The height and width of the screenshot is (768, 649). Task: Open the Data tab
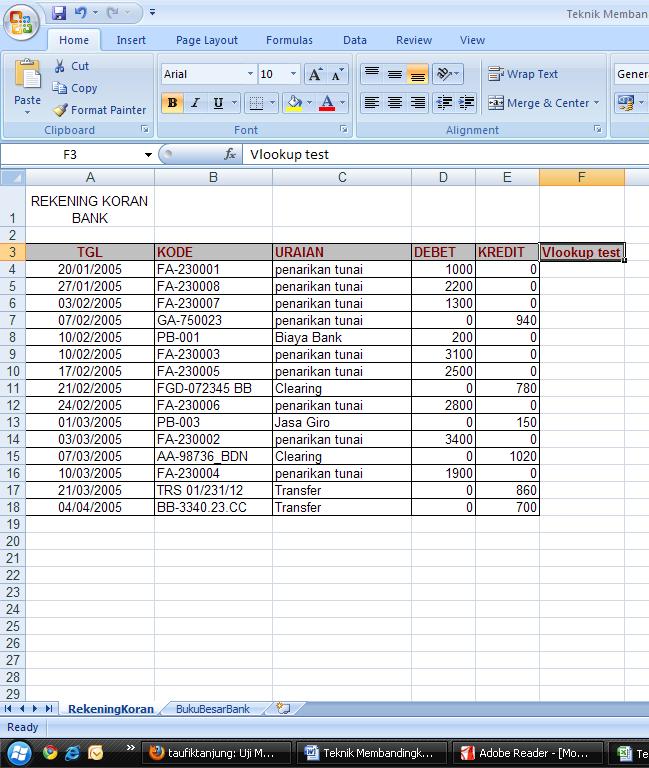click(355, 40)
